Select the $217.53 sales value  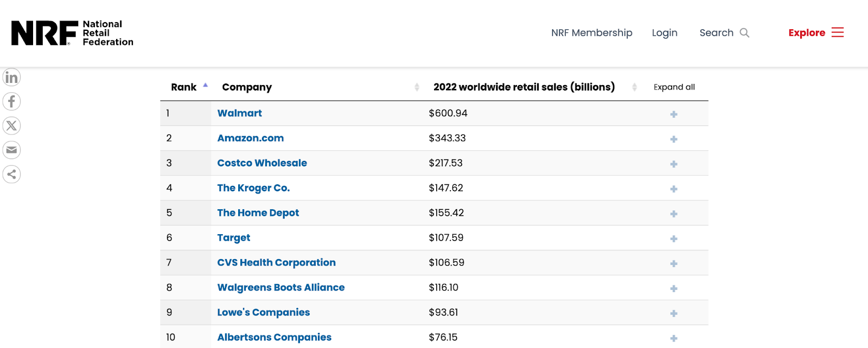tap(446, 163)
